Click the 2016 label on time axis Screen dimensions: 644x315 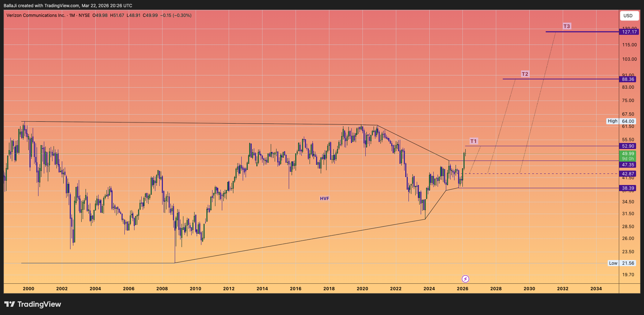(x=296, y=288)
